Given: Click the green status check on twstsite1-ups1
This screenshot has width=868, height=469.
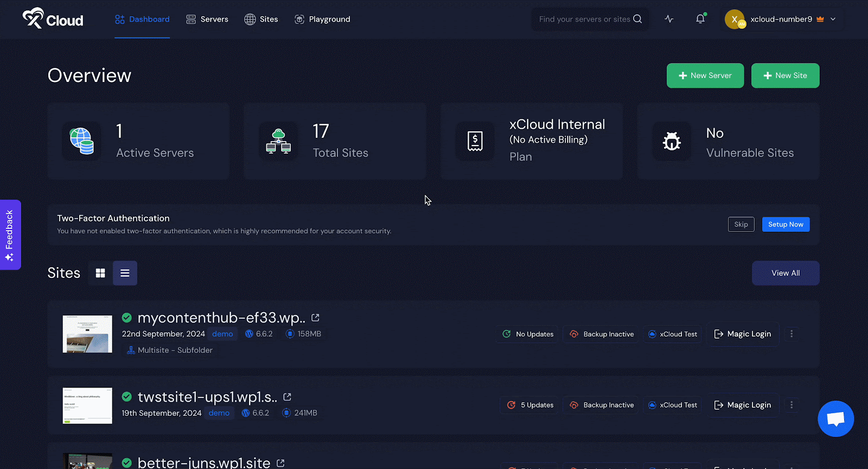Looking at the screenshot, I should click(127, 396).
